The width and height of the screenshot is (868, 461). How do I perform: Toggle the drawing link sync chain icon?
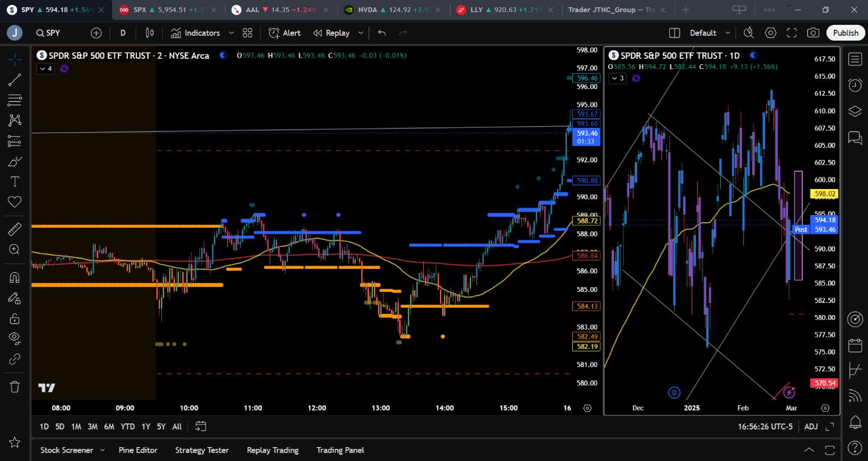[x=15, y=359]
